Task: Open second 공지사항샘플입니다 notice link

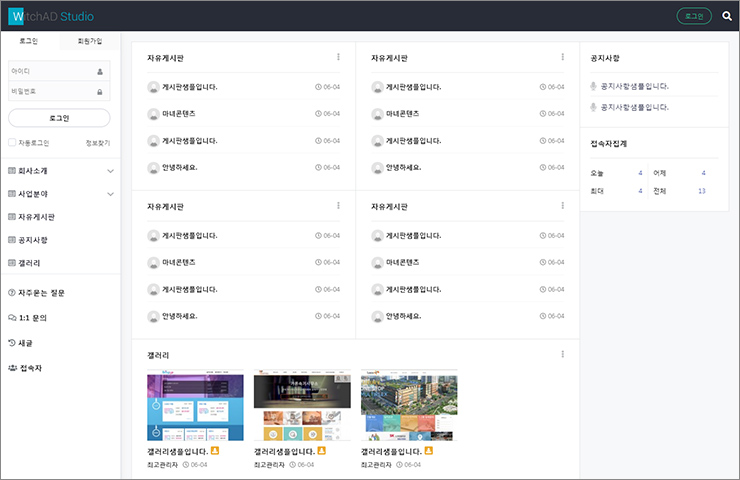Action: tap(634, 108)
